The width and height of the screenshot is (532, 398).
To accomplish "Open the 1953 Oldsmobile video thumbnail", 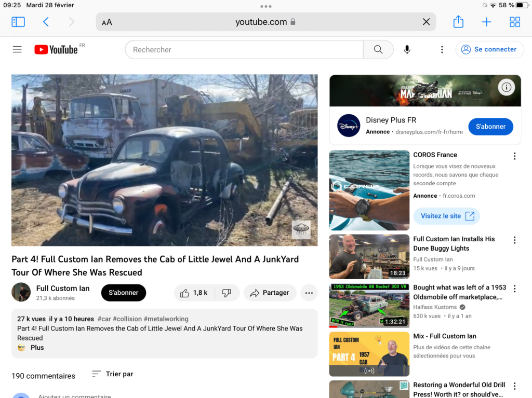I will [x=369, y=306].
